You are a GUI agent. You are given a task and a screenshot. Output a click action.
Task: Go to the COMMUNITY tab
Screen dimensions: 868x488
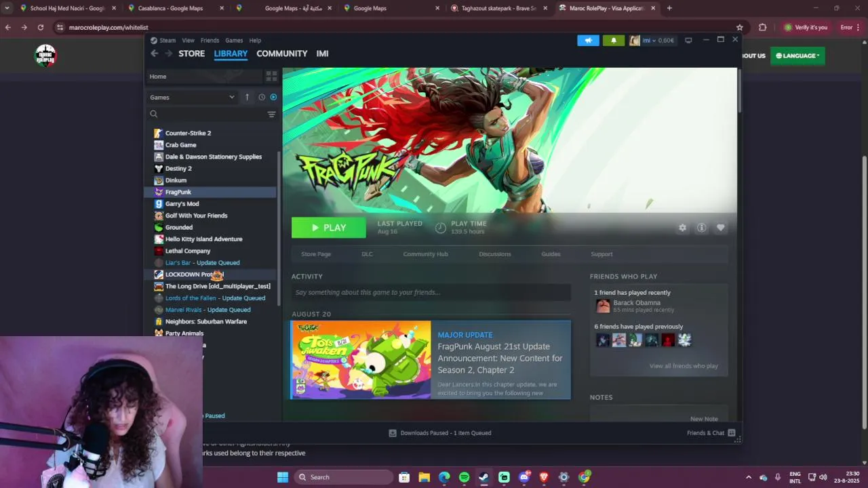(x=282, y=54)
